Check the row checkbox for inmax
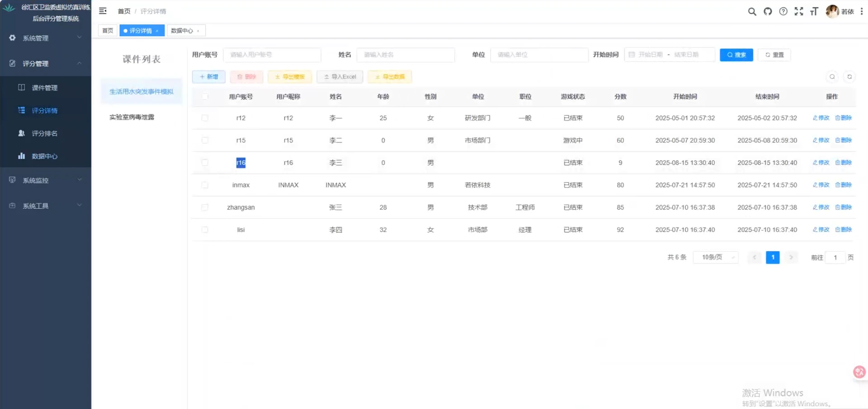This screenshot has height=409, width=868. (205, 185)
